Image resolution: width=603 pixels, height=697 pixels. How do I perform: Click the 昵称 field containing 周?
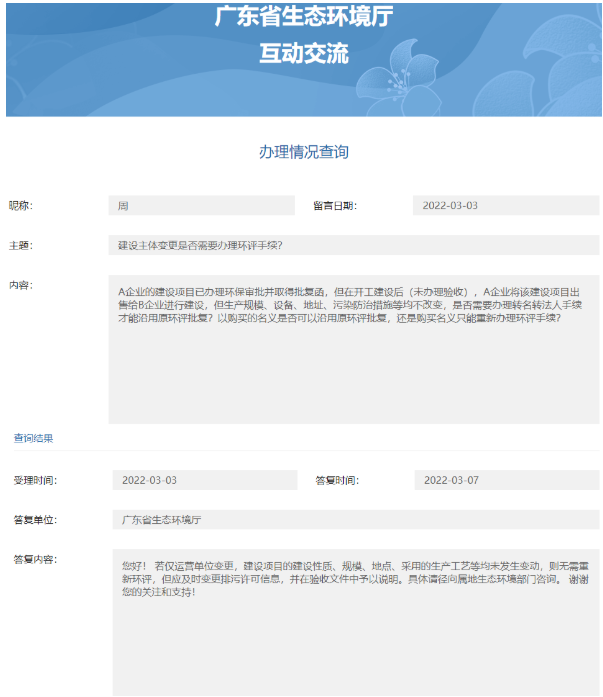click(201, 206)
